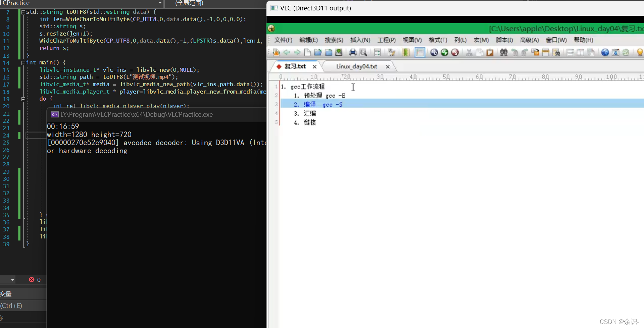644x328 pixels.
Task: Click the highlighted lined-page toolbar icon
Action: (x=420, y=52)
